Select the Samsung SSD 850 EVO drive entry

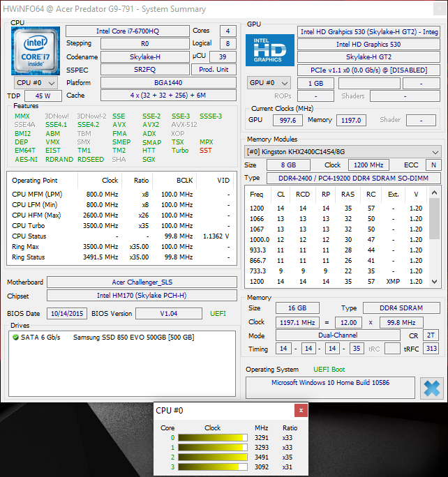[x=121, y=337]
